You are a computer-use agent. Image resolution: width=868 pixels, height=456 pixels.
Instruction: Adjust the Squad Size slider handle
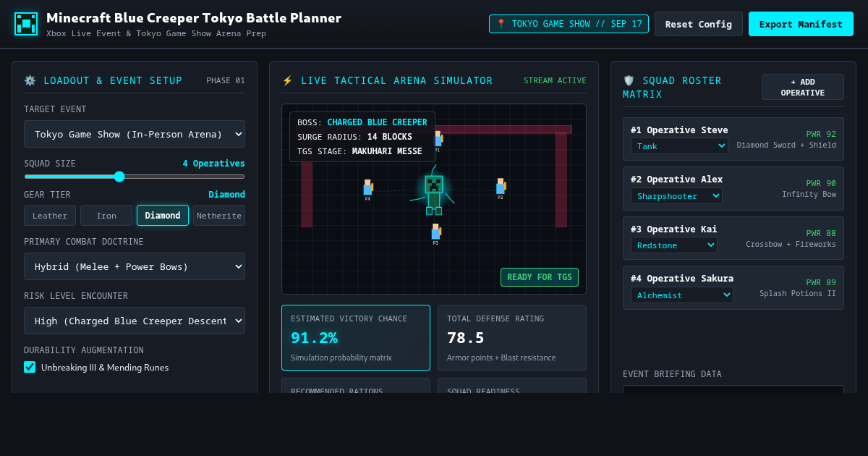[x=119, y=177]
